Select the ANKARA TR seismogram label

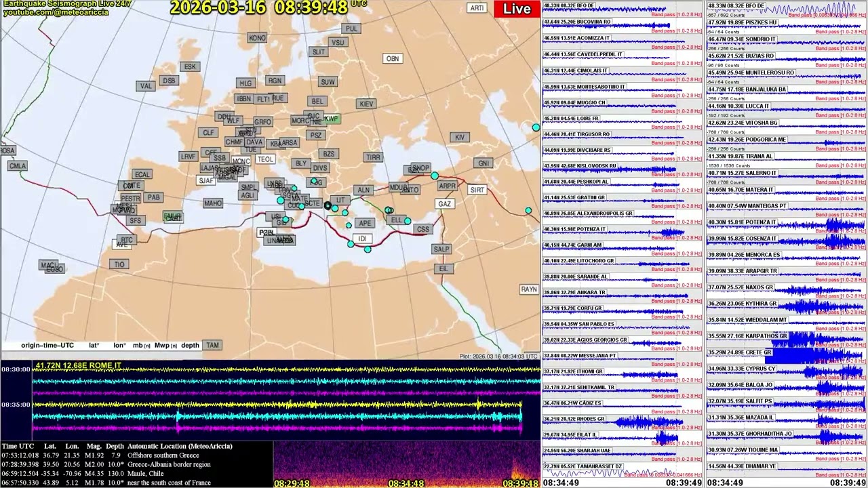pyautogui.click(x=574, y=292)
